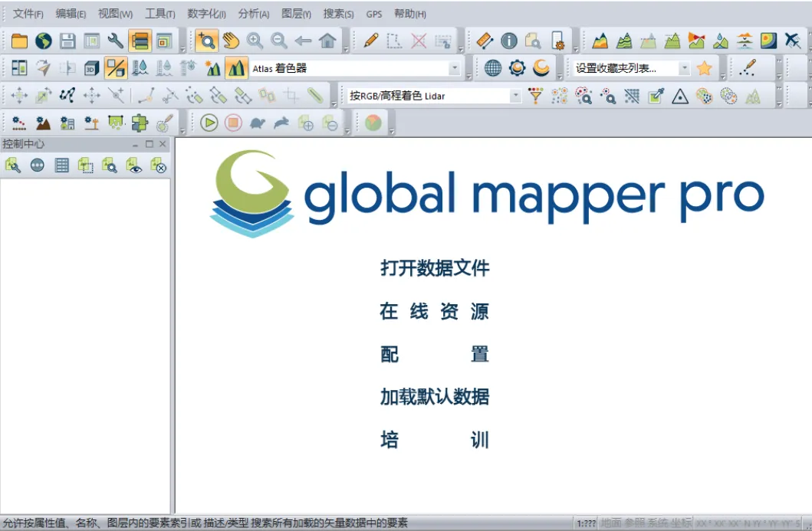Open the 分析(A) menu
812x531 pixels.
point(254,14)
